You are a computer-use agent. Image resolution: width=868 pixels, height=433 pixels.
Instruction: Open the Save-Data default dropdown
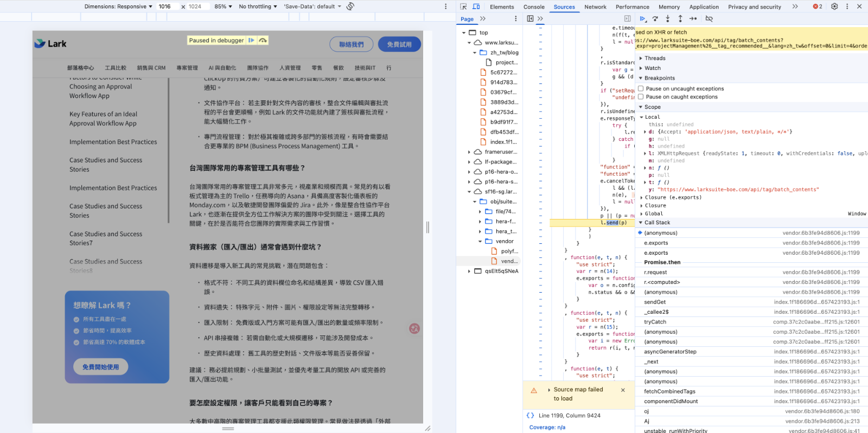click(313, 7)
